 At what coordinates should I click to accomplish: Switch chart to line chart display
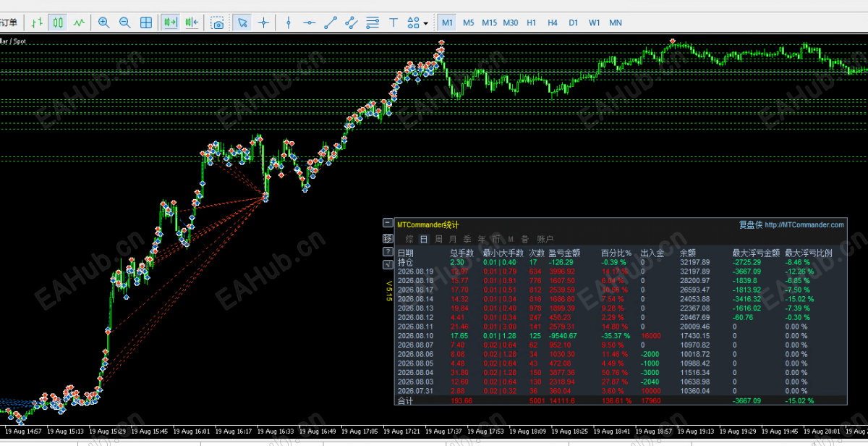(79, 22)
